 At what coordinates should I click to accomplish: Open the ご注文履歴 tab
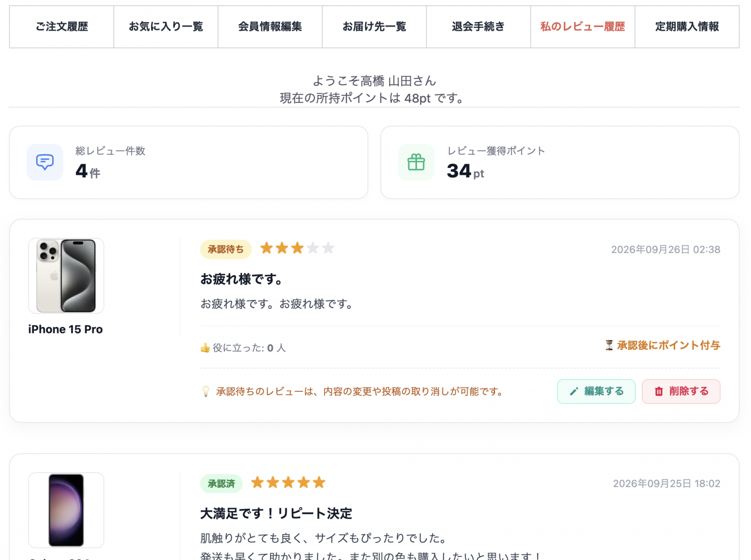tap(62, 27)
